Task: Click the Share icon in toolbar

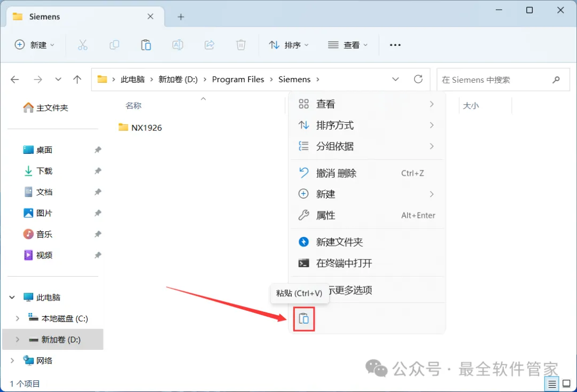Action: [x=209, y=45]
